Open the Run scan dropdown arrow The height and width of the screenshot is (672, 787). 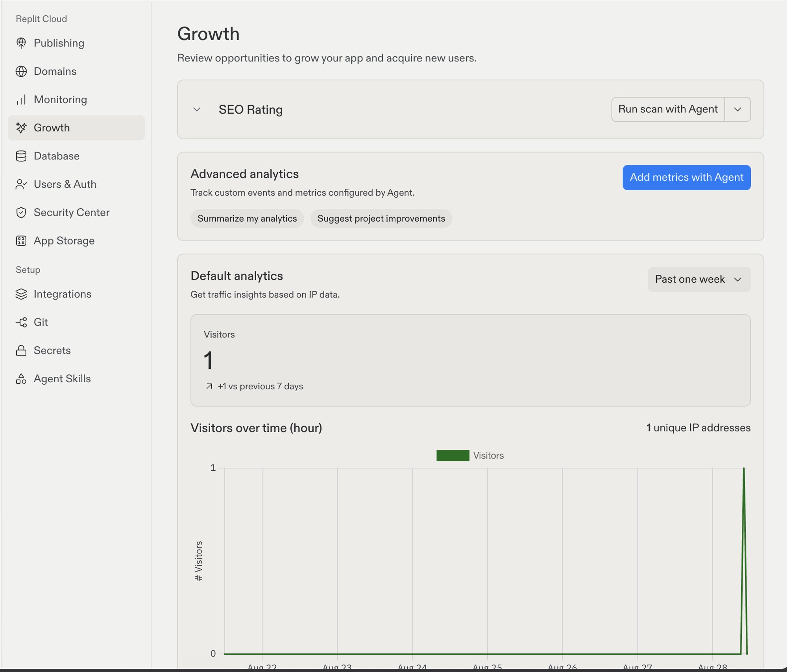pos(737,109)
